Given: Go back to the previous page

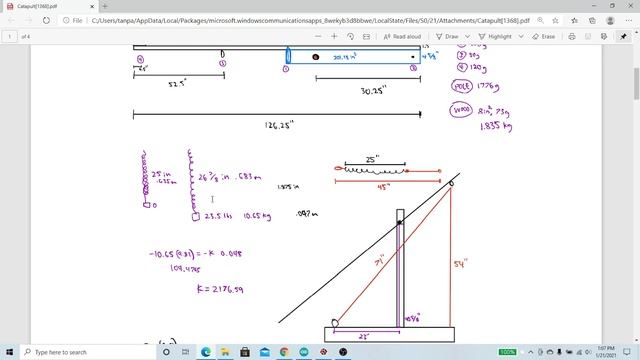Looking at the screenshot, I should pos(11,20).
